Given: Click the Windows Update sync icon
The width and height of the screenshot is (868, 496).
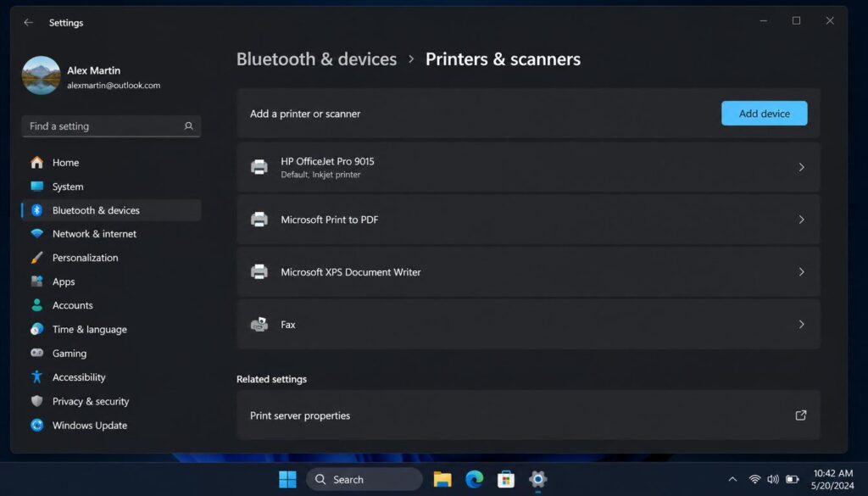Looking at the screenshot, I should click(37, 425).
